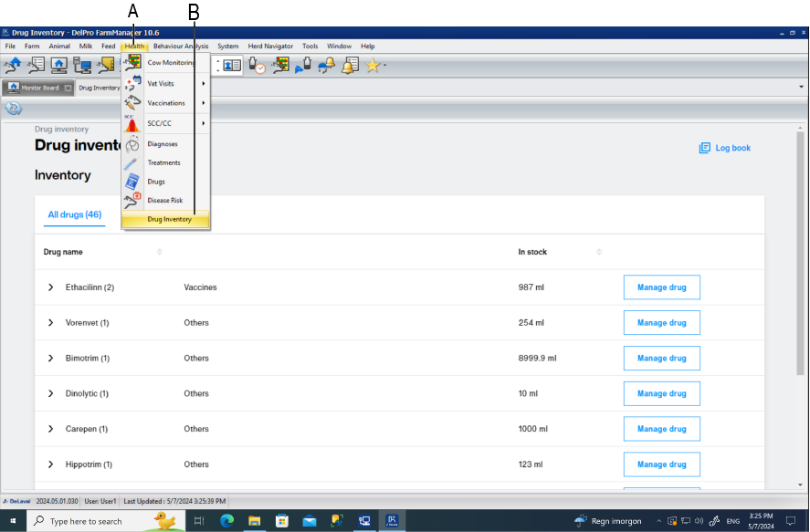The width and height of the screenshot is (810, 532).
Task: Expand the Ethacilinn drug row
Action: click(x=51, y=287)
